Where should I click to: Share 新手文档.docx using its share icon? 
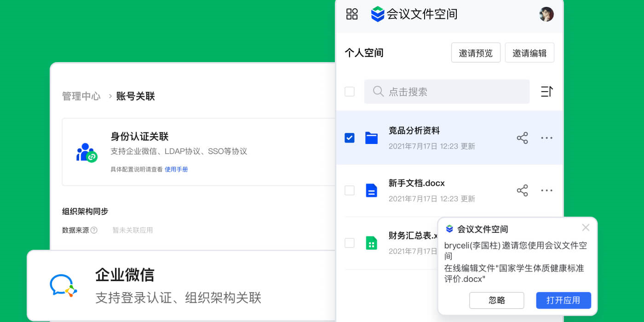522,190
